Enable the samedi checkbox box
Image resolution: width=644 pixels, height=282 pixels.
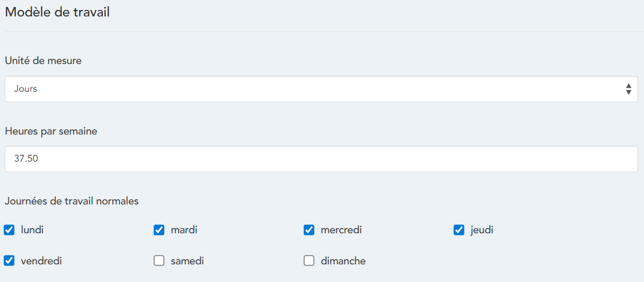[x=159, y=261]
